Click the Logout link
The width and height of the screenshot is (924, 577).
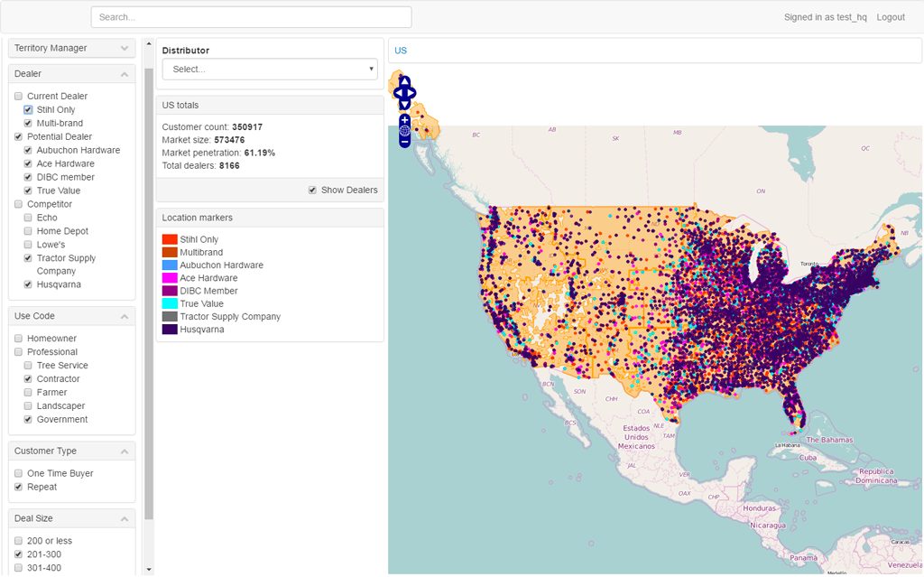[x=890, y=17]
